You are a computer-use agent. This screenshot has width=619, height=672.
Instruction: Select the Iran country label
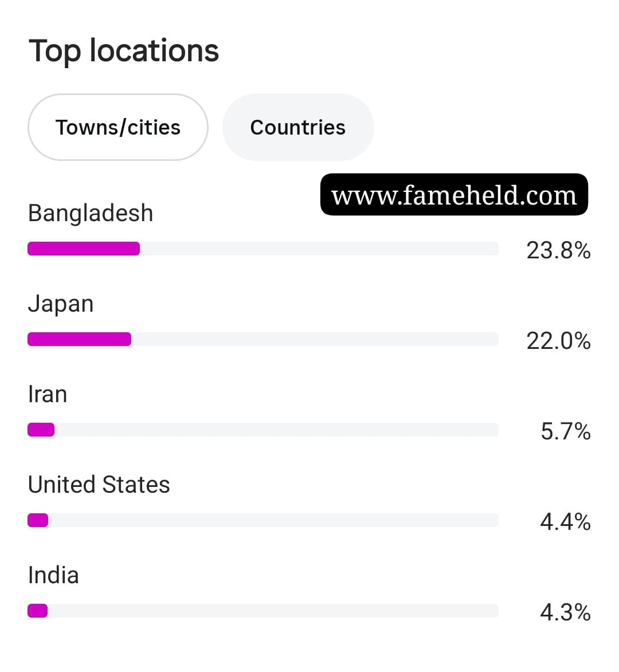(47, 394)
